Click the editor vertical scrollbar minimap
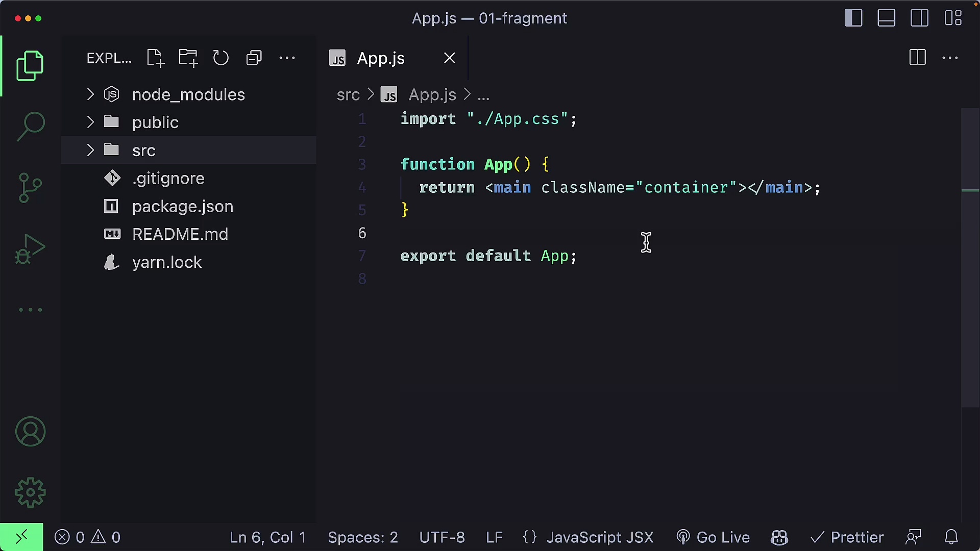 click(x=970, y=258)
